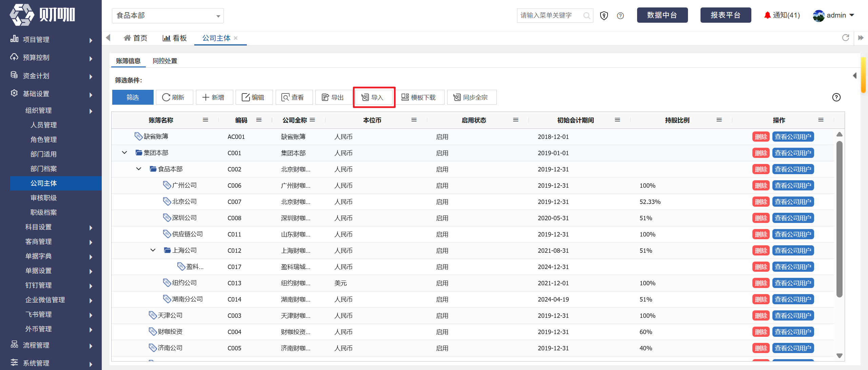Open the 食品本部 company dropdown
Viewport: 868px width, 370px height.
coord(168,16)
